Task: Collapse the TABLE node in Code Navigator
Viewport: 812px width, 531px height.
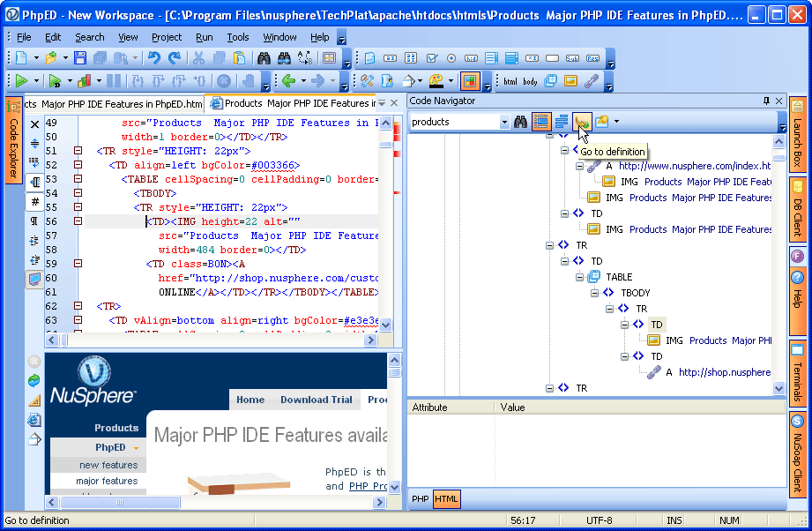Action: [579, 277]
